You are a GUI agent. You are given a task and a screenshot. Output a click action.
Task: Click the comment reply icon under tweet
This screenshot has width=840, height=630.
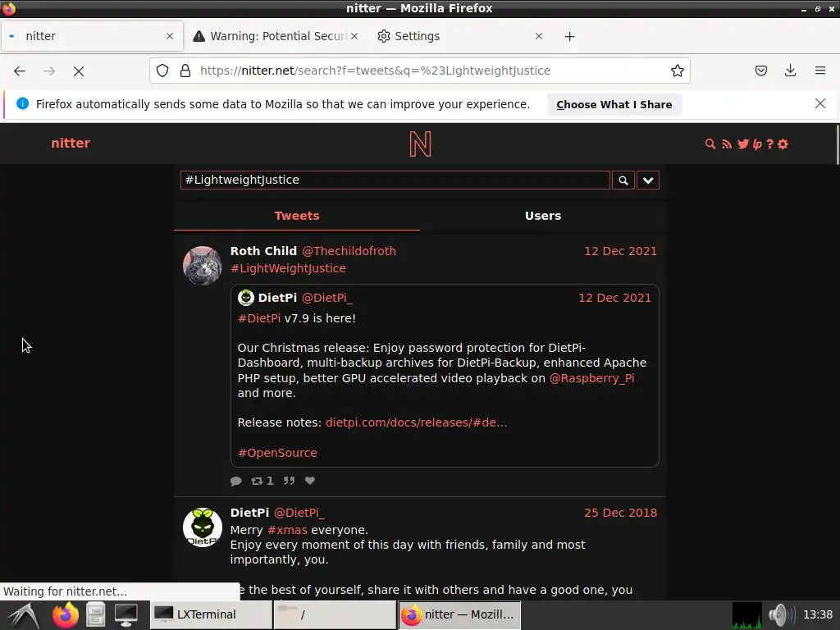coord(235,481)
